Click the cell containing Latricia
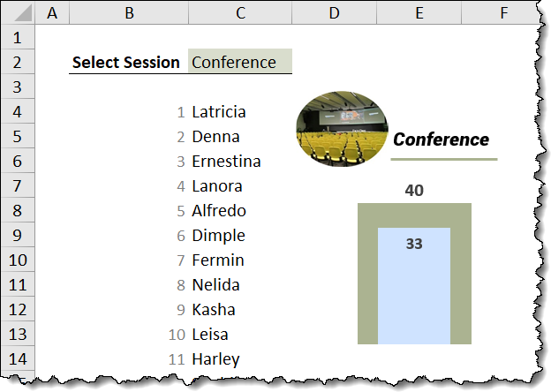The width and height of the screenshot is (551, 392). tap(219, 112)
